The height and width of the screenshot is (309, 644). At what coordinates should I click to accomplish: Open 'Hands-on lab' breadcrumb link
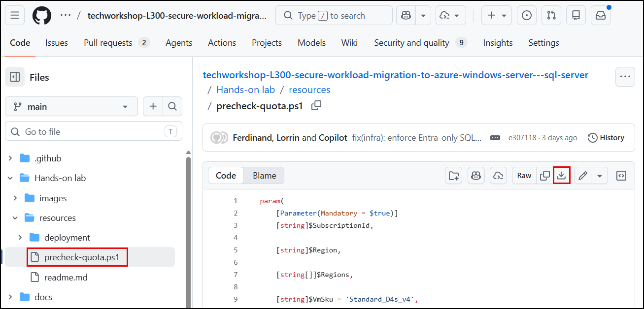coord(246,90)
